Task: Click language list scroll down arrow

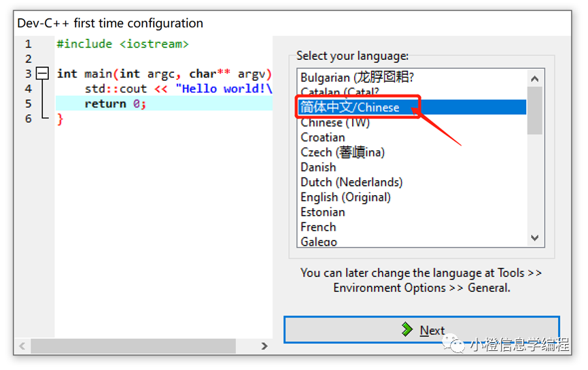Action: tap(535, 238)
